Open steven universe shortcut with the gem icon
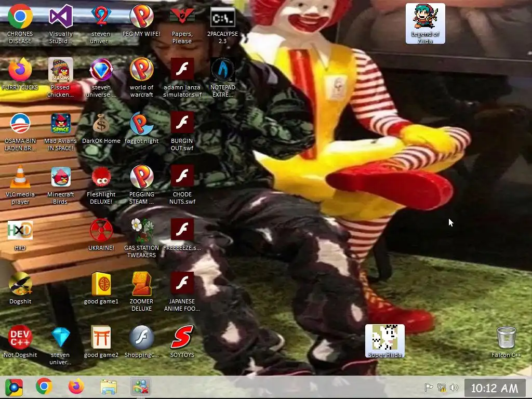Image resolution: width=532 pixels, height=399 pixels. [101, 77]
